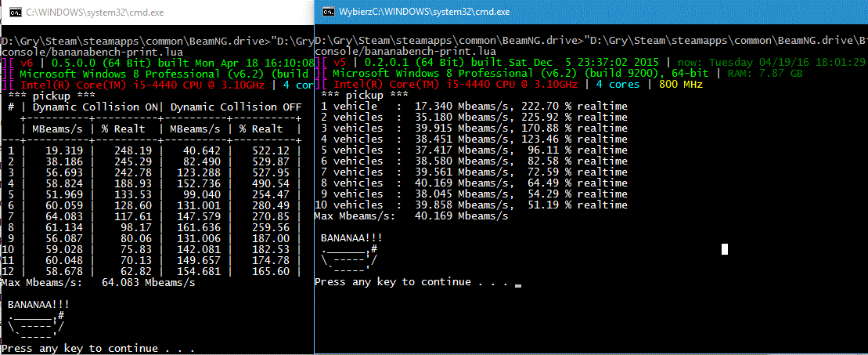The width and height of the screenshot is (868, 355).
Task: Click '147.579' in row 7 of left table
Action: point(200,216)
